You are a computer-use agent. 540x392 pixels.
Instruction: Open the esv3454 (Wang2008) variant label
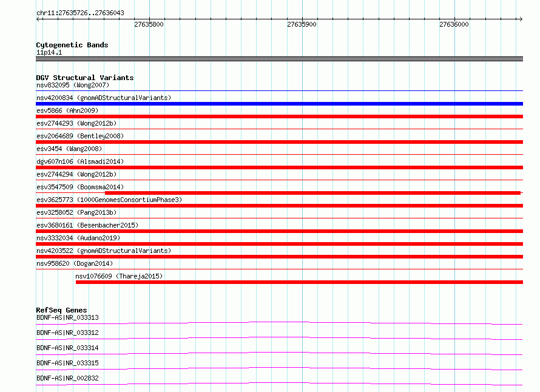(69, 149)
